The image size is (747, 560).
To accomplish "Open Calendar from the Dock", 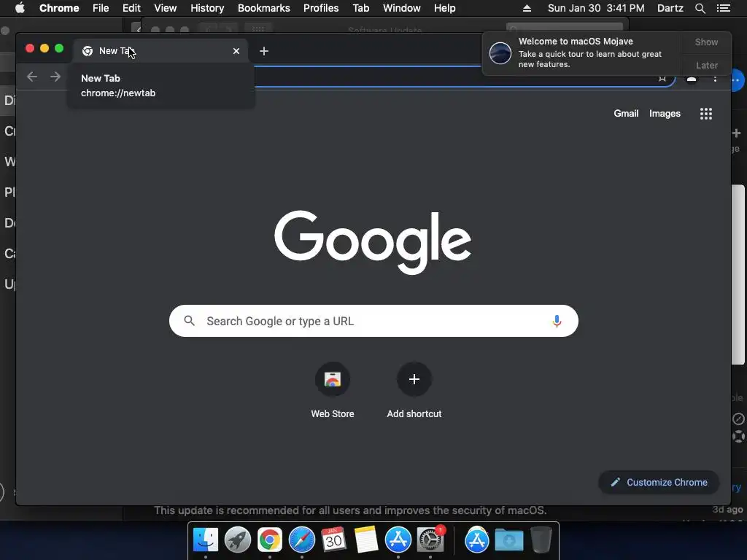I will (333, 540).
